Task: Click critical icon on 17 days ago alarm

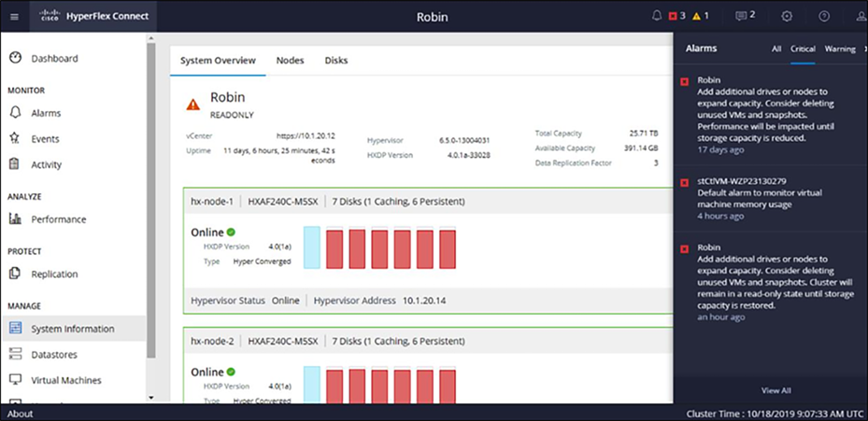Action: pos(684,81)
